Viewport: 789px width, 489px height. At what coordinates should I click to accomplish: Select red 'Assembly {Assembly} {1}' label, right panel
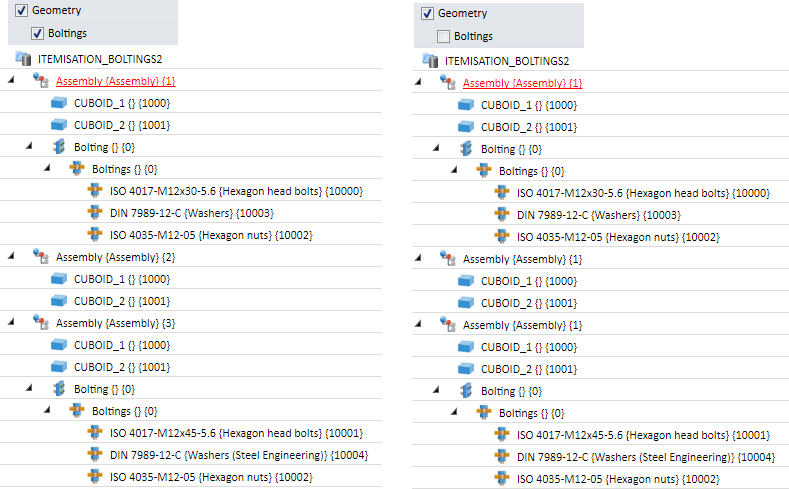tap(522, 83)
